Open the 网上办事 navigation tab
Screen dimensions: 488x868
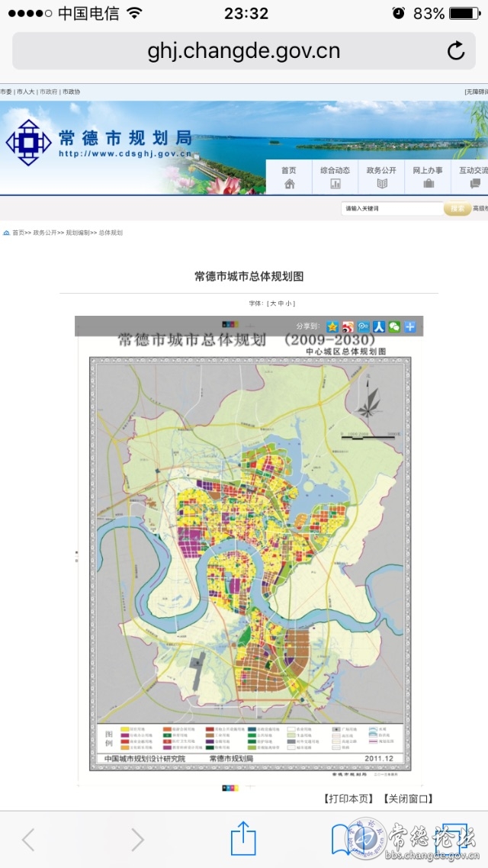(x=429, y=177)
